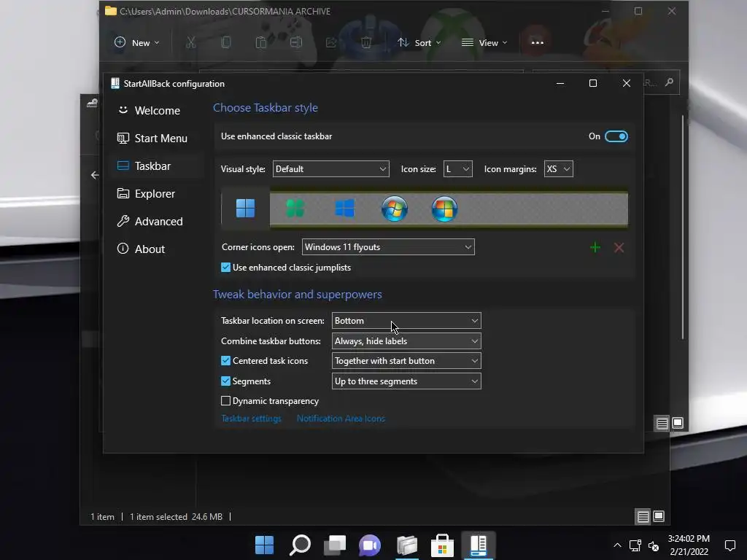Screen dimensions: 747x560
Task: Pick the blue Windows 10 start logo
Action: 345,209
